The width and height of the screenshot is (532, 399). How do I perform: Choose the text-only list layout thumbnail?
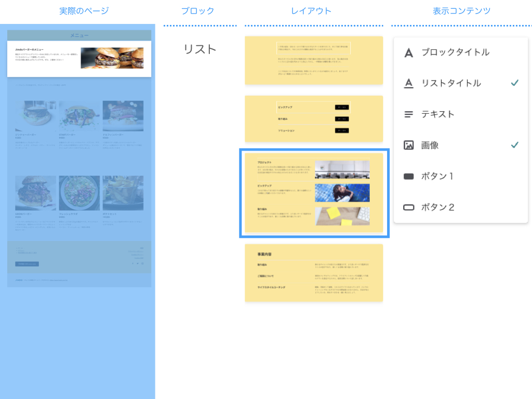(314, 60)
